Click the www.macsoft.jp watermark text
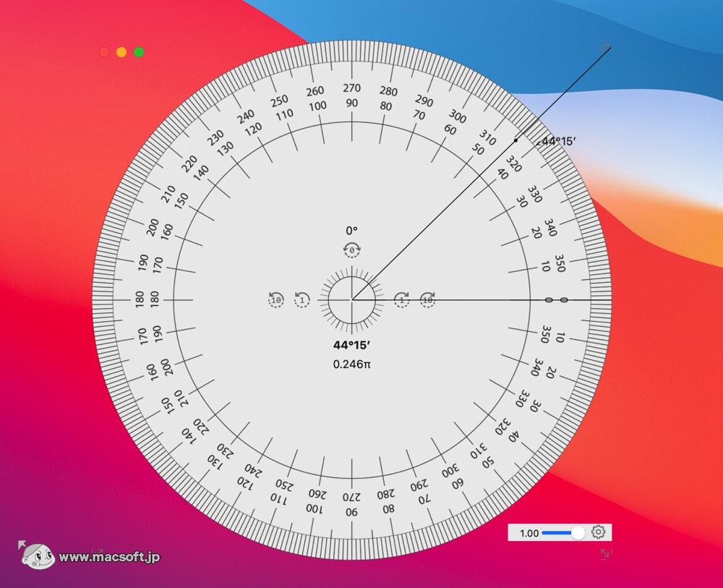The height and width of the screenshot is (588, 723). tap(109, 557)
